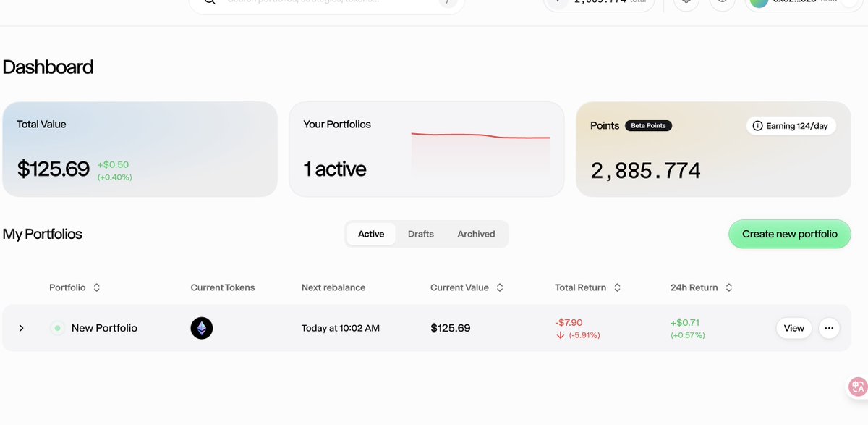Click the 1 active text
This screenshot has width=868, height=425.
335,169
